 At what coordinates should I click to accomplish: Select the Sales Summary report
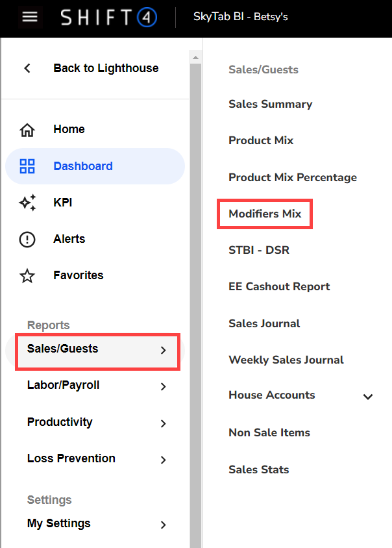pos(270,104)
